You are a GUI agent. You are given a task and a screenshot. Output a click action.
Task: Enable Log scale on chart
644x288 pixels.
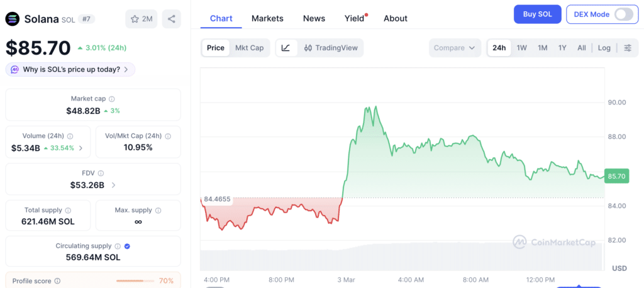[604, 48]
